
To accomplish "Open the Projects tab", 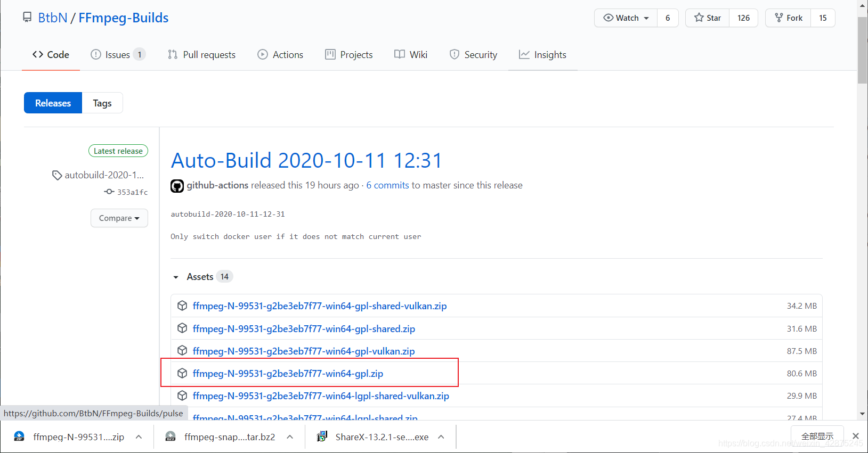I will coord(349,54).
